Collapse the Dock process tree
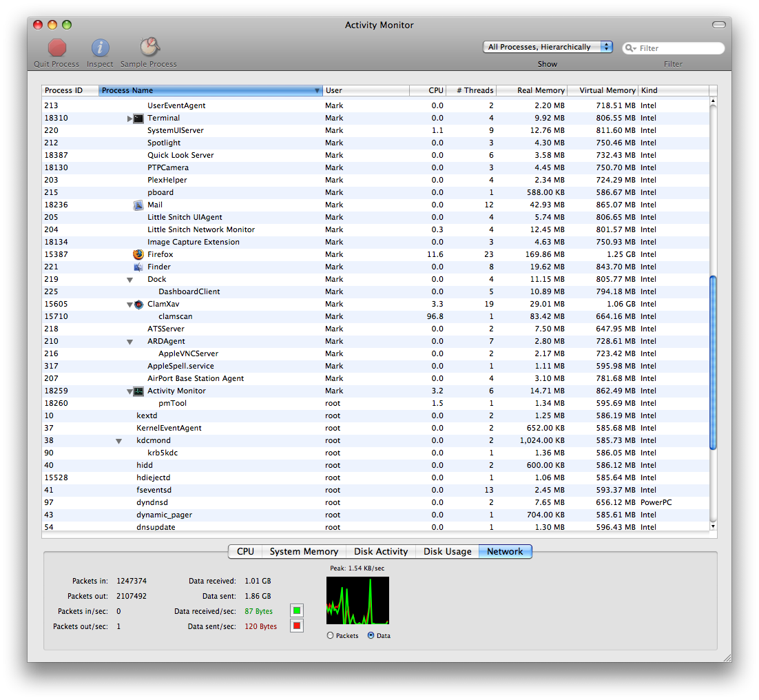Image resolution: width=759 pixels, height=700 pixels. [x=129, y=280]
